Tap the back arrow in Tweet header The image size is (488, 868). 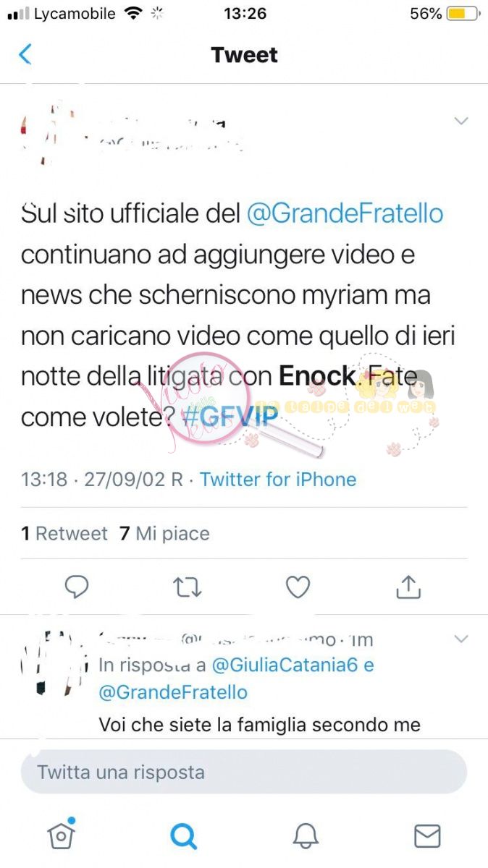(25, 54)
